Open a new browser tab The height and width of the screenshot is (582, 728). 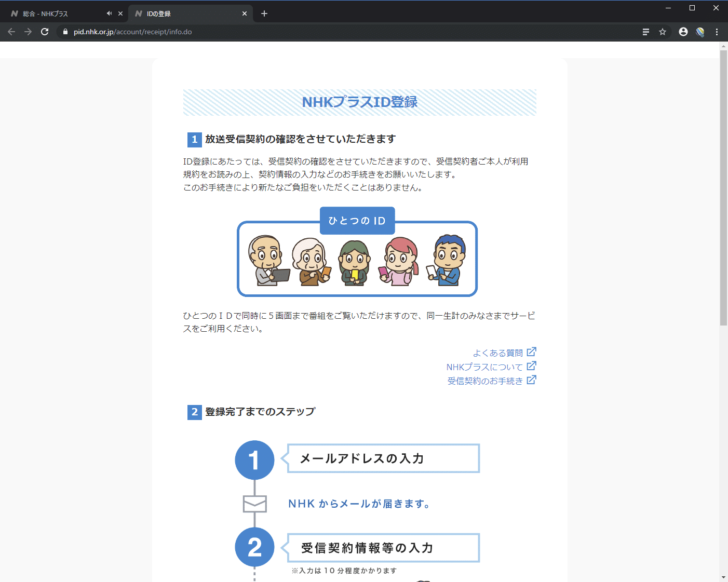(264, 13)
